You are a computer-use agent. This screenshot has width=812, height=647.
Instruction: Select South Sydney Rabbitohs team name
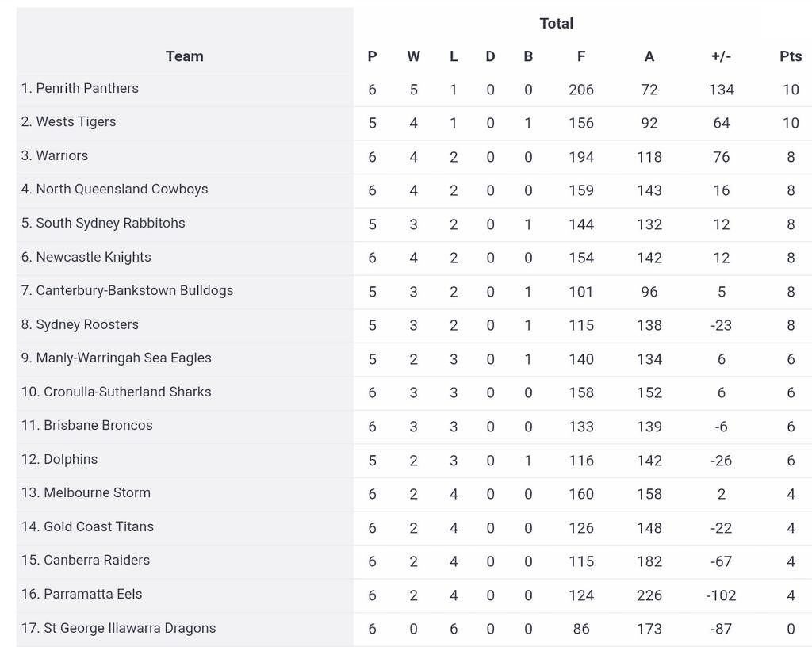110,224
